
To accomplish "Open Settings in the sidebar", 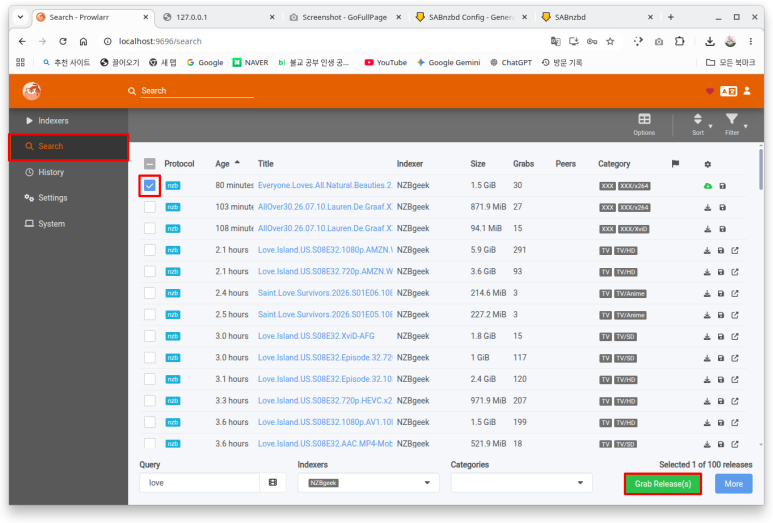I will [69, 198].
